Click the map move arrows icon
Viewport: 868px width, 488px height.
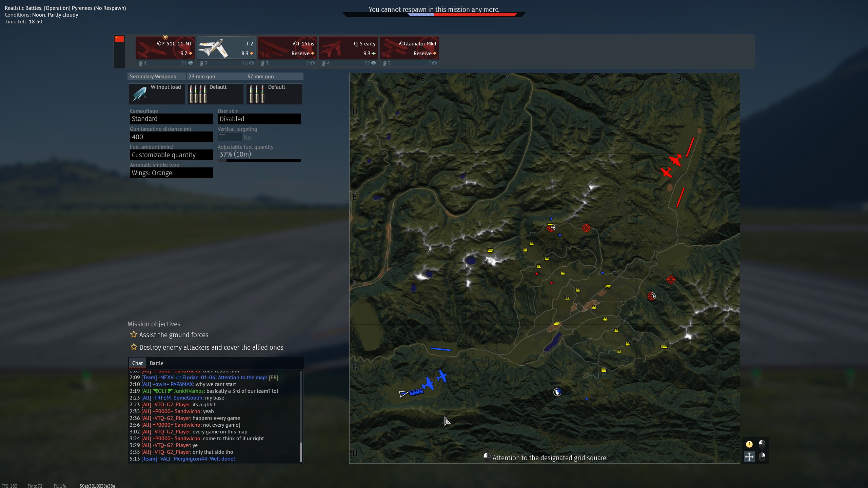point(749,457)
